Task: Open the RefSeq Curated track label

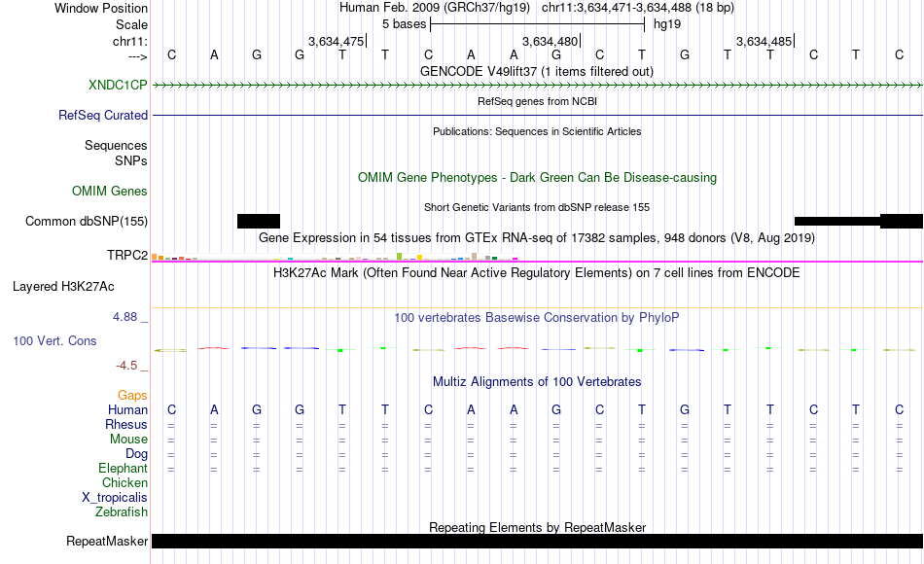Action: tap(103, 115)
